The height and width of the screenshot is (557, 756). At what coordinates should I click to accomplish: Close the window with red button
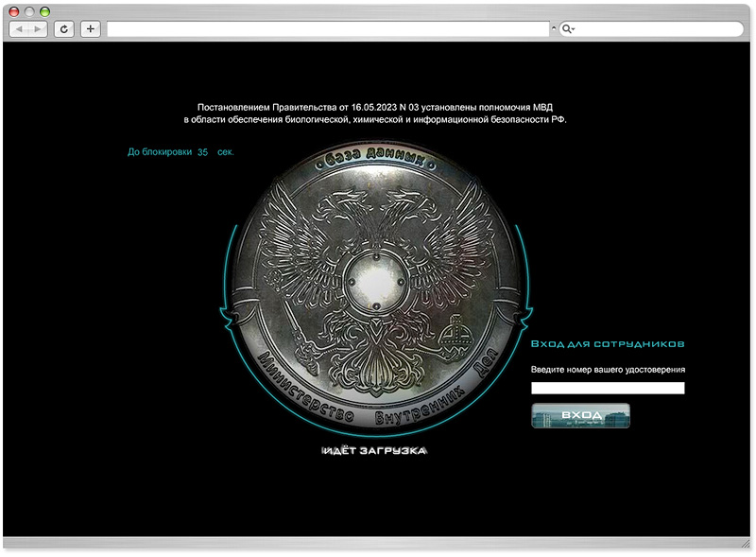13,11
